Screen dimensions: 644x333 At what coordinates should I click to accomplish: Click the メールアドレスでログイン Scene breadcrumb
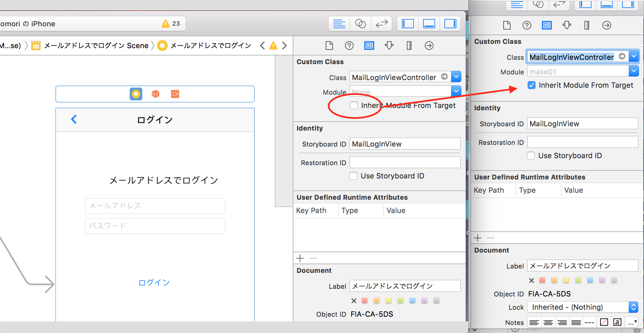click(96, 46)
